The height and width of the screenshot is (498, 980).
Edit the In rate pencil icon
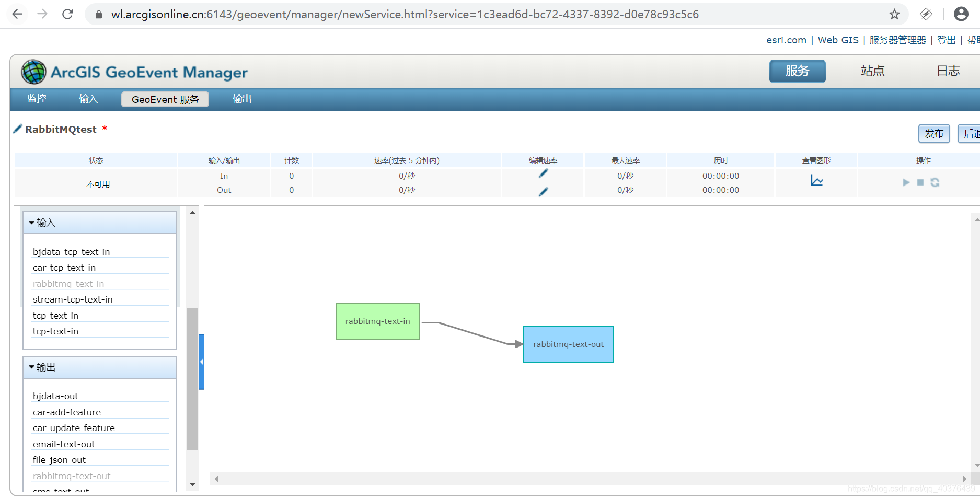[543, 173]
